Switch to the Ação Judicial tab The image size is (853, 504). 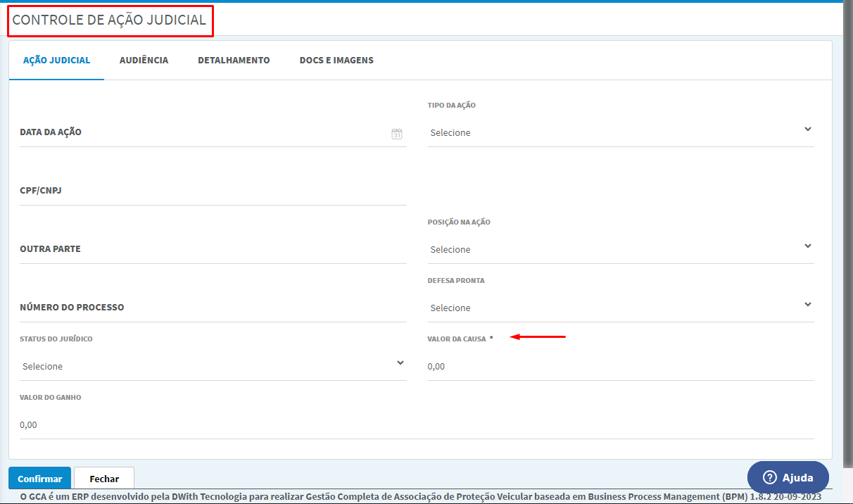coord(56,61)
